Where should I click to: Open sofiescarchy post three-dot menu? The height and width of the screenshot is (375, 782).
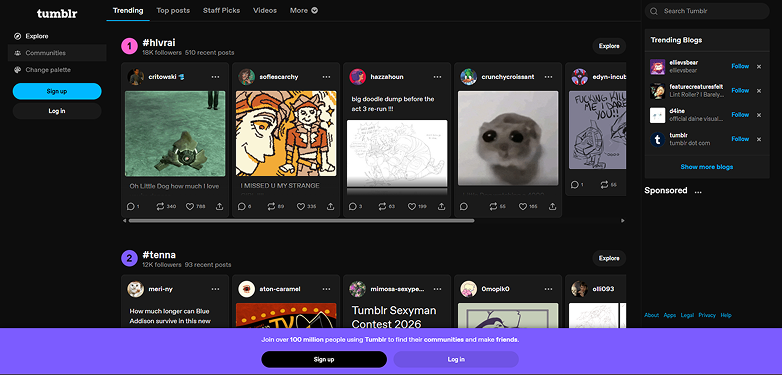click(326, 77)
